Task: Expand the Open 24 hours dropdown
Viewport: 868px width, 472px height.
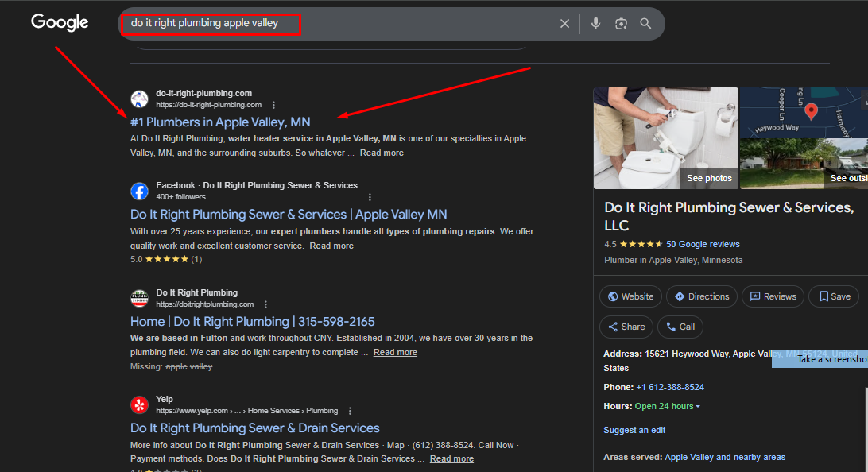Action: pos(698,407)
